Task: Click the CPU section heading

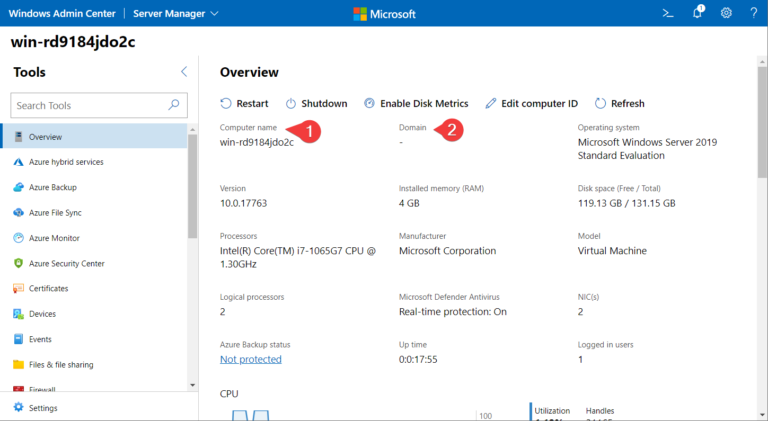Action: tap(229, 394)
